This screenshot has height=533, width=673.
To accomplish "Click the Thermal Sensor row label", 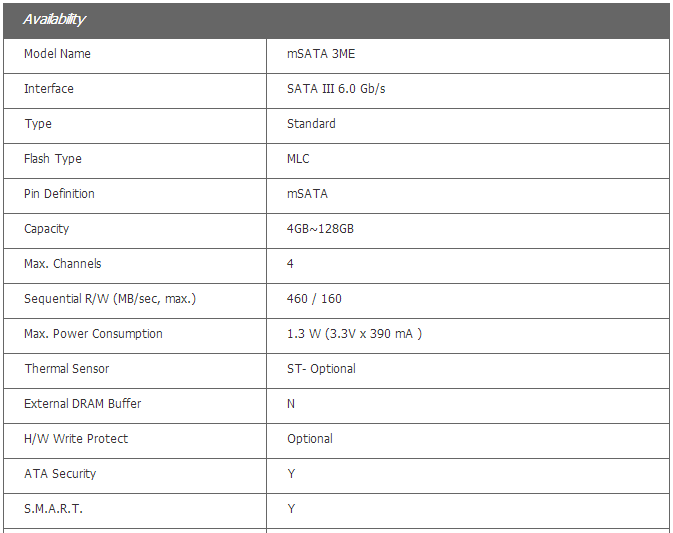I will (x=67, y=369).
